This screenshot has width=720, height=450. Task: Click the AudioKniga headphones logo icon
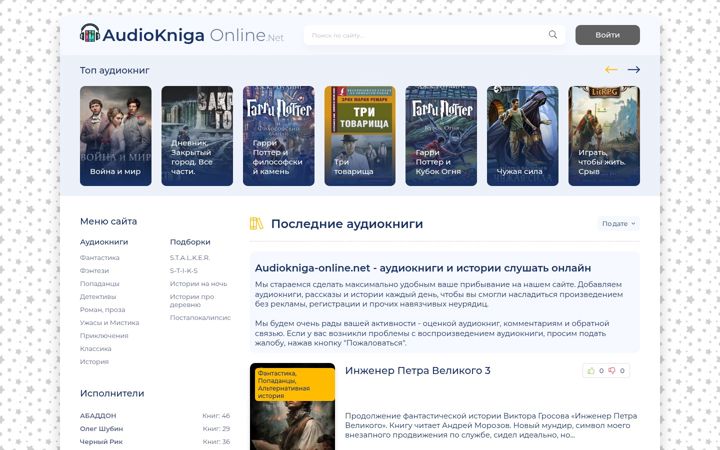[x=90, y=34]
